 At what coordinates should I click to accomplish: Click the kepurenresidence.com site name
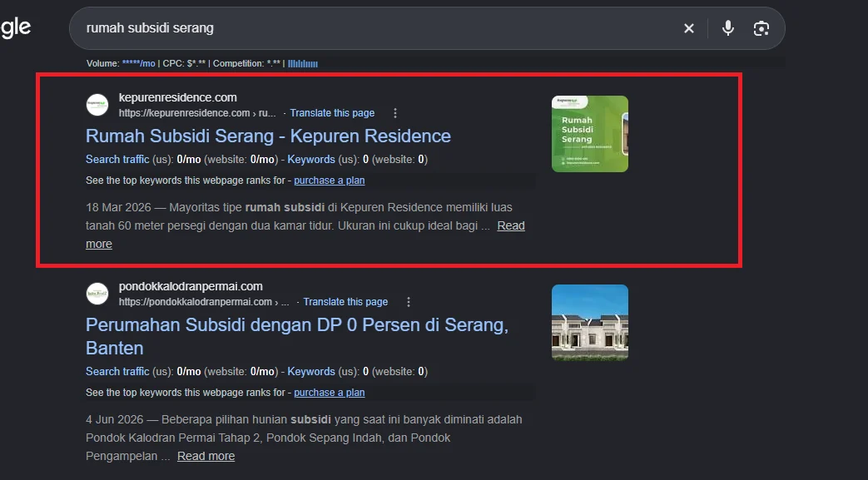[x=178, y=97]
